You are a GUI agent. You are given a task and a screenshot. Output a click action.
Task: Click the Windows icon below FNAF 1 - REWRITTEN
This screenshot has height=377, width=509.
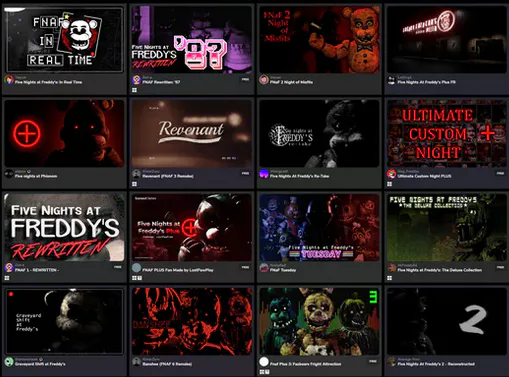point(7,278)
